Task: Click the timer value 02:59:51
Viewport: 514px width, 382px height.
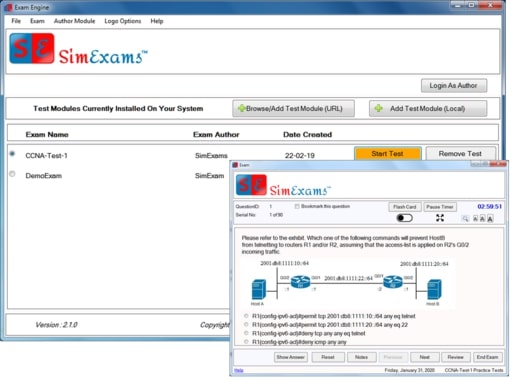Action: 489,207
